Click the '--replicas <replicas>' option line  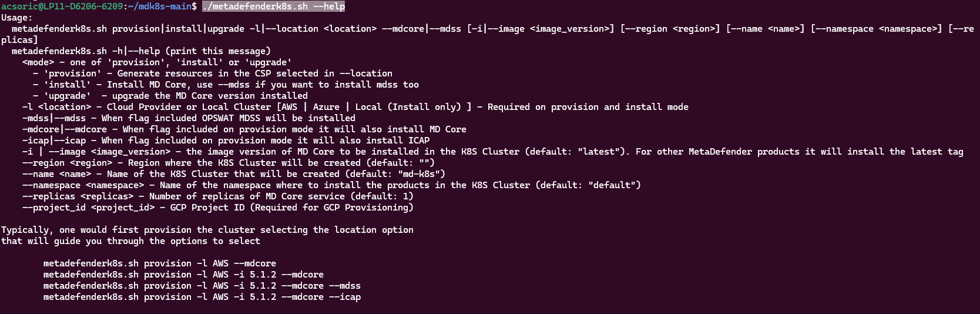(218, 196)
